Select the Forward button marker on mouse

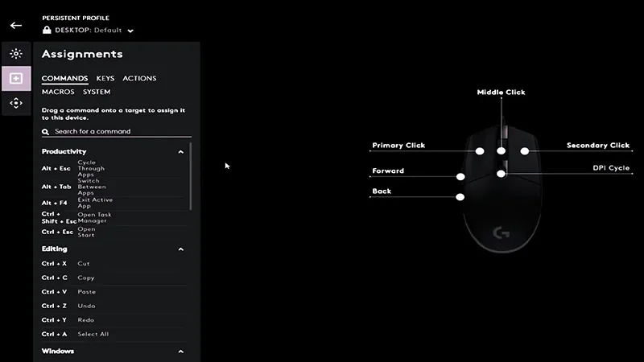(460, 176)
